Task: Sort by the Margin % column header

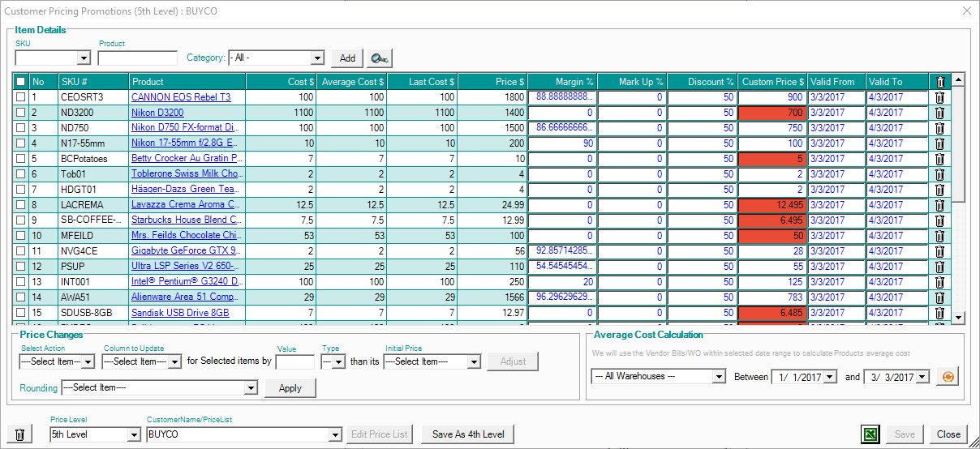Action: [562, 82]
